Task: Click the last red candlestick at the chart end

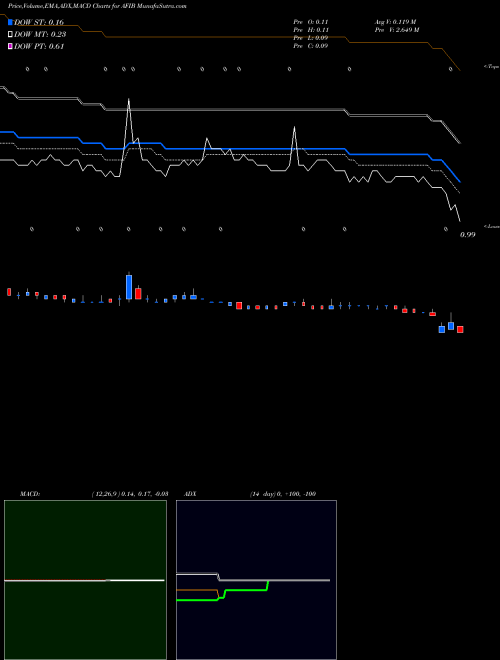Action: [460, 329]
